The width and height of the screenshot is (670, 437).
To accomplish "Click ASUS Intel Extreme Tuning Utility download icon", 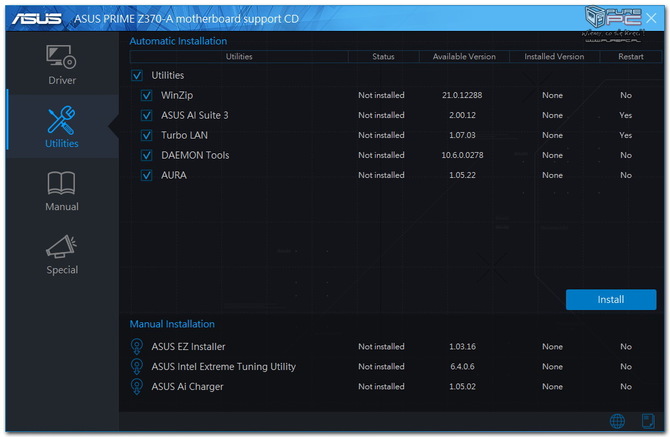I will (x=137, y=367).
